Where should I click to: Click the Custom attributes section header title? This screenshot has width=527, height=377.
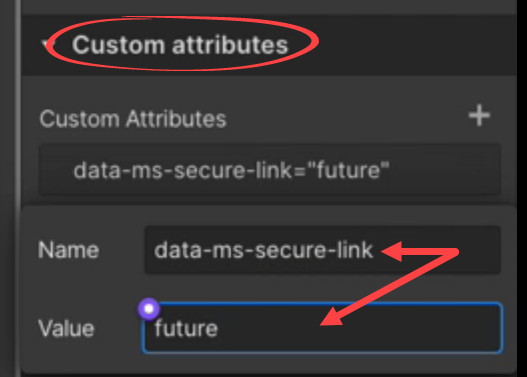click(x=180, y=45)
